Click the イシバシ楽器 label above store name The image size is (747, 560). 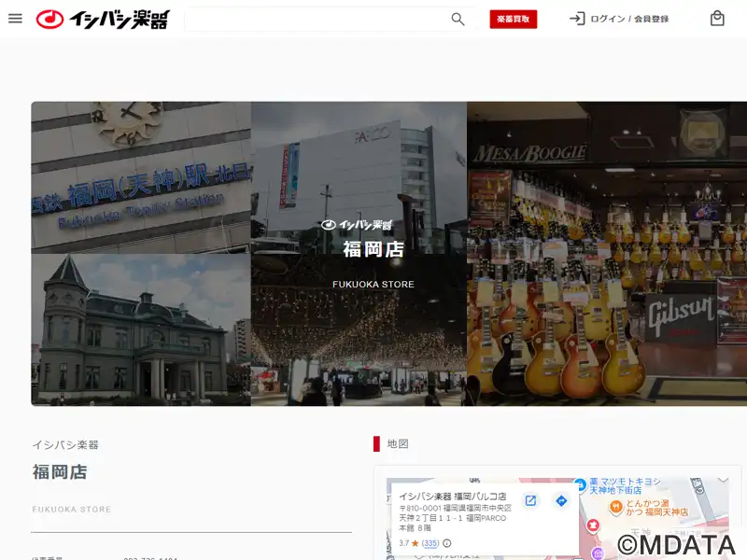[65, 445]
